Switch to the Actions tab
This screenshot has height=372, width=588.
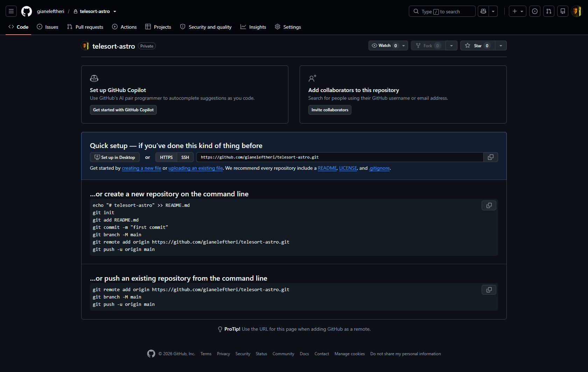124,27
